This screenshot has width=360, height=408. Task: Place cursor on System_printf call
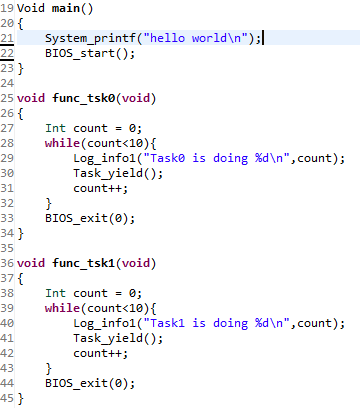90,38
